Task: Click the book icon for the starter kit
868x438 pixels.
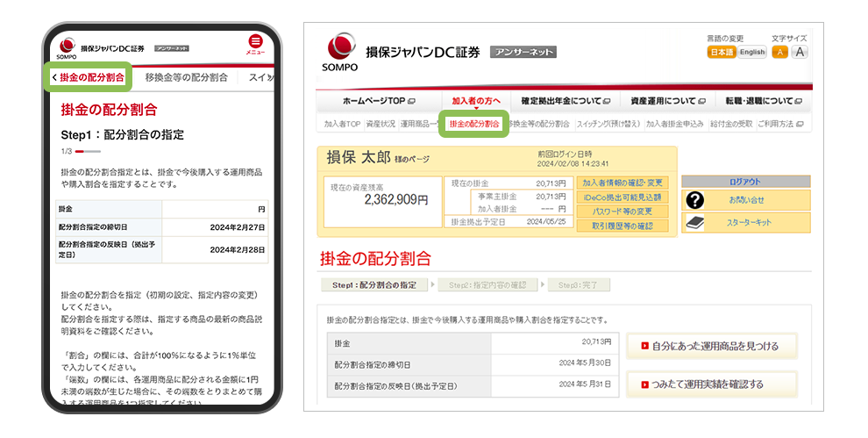Action: coord(694,222)
